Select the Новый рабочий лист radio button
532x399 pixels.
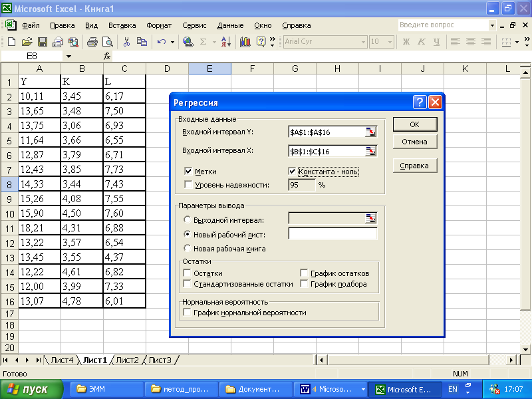pyautogui.click(x=187, y=234)
